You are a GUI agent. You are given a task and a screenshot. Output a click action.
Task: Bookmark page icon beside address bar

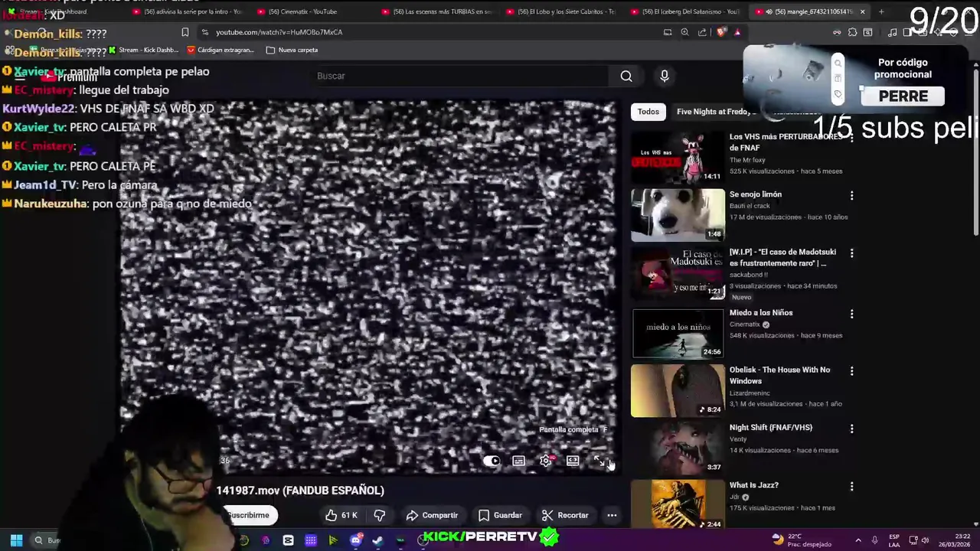185,32
